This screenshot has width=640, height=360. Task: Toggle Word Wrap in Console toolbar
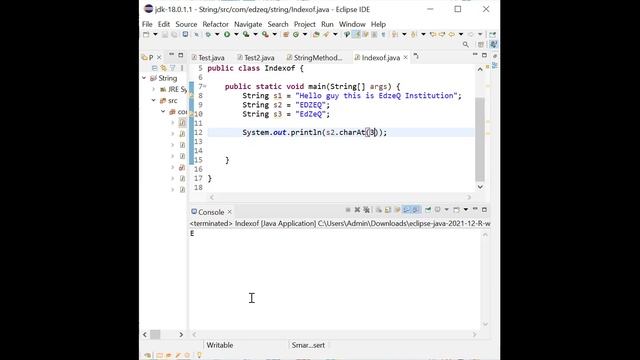pos(397,210)
